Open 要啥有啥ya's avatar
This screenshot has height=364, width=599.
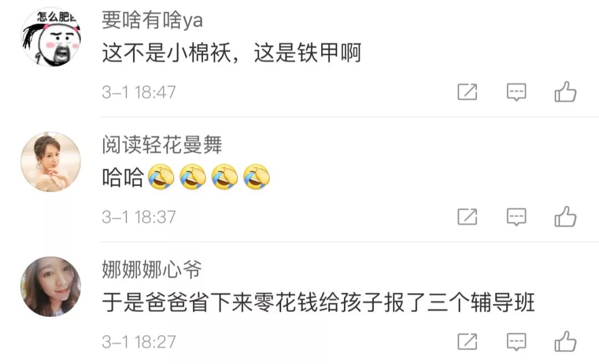click(x=51, y=37)
